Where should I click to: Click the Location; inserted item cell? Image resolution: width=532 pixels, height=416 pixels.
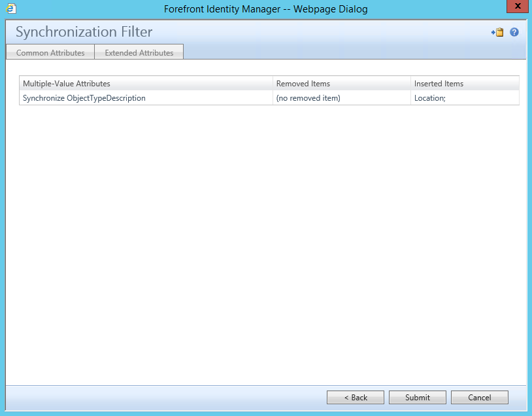tap(465, 98)
